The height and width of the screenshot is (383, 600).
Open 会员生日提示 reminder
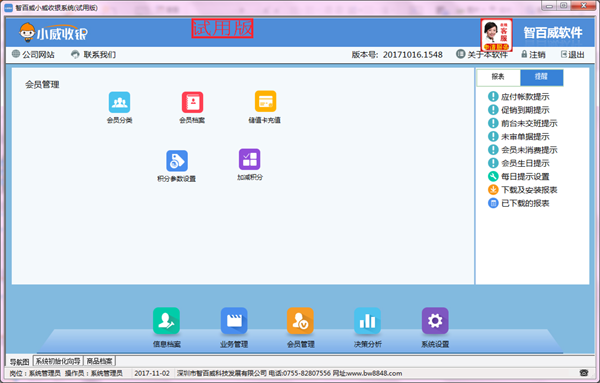(x=518, y=163)
